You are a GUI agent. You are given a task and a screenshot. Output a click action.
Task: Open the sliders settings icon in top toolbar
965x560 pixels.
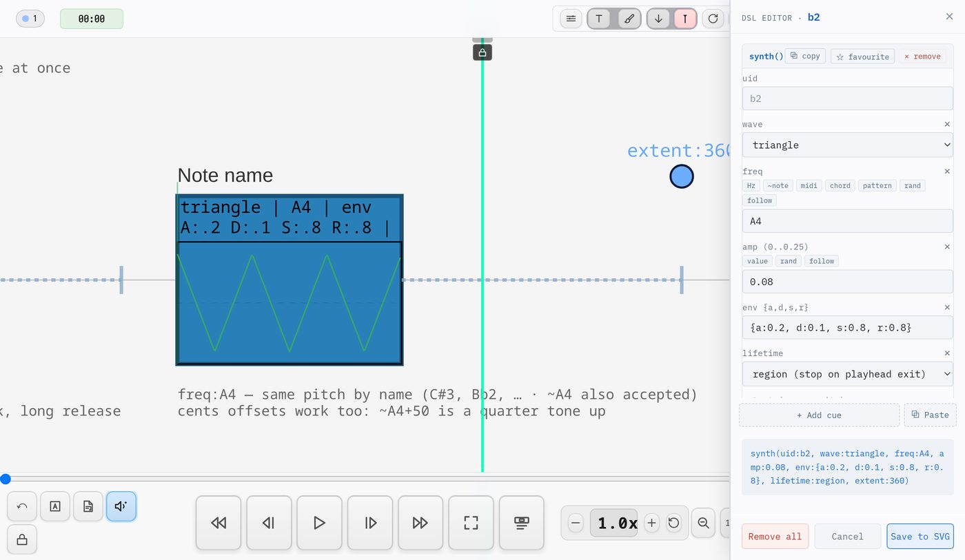[x=571, y=19]
